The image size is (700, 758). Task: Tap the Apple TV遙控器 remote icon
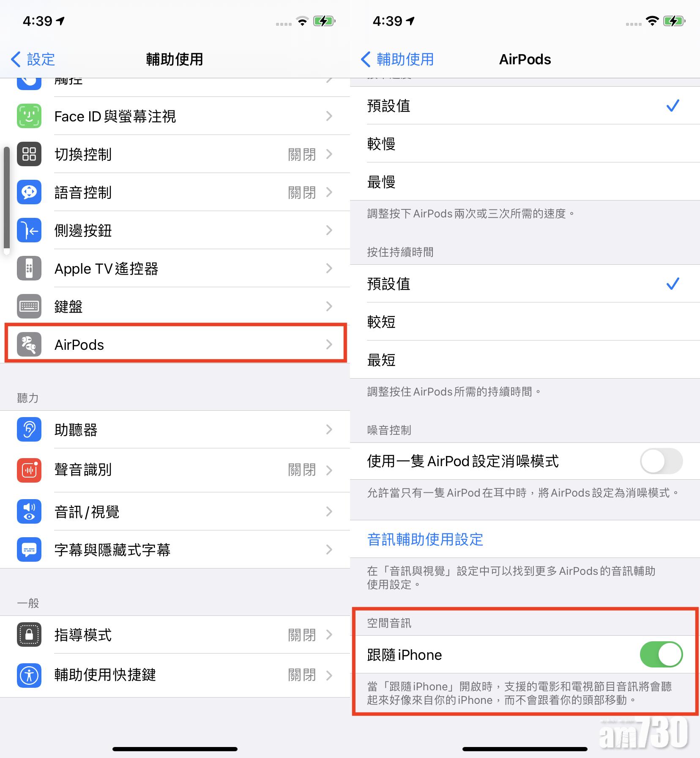tap(29, 268)
